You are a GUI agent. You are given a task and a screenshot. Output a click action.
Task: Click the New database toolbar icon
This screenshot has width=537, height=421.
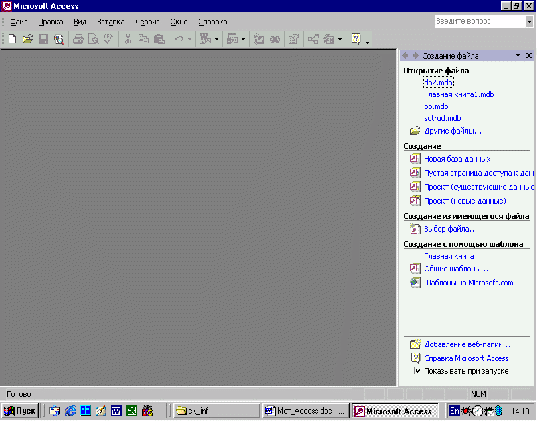12,39
